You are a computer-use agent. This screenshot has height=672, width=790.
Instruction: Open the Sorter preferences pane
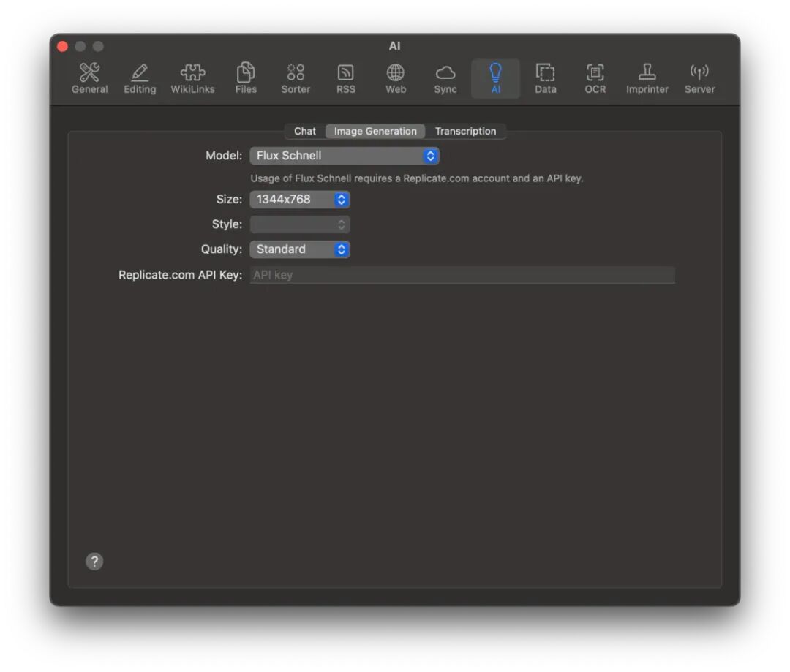coord(296,78)
